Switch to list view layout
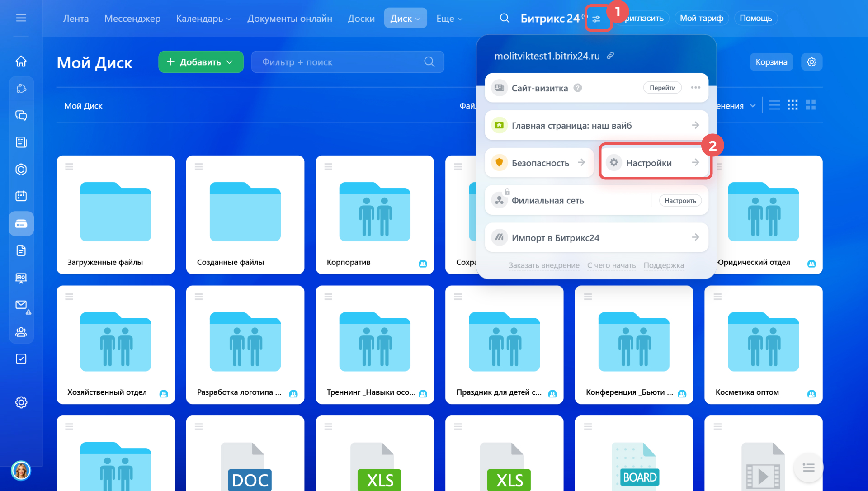 [x=774, y=105]
